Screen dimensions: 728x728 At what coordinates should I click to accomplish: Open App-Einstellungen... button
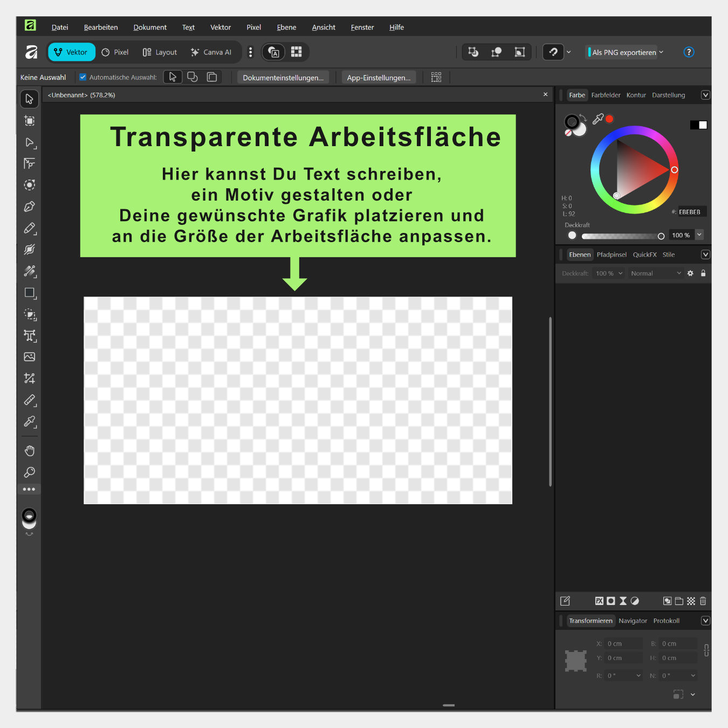(379, 78)
